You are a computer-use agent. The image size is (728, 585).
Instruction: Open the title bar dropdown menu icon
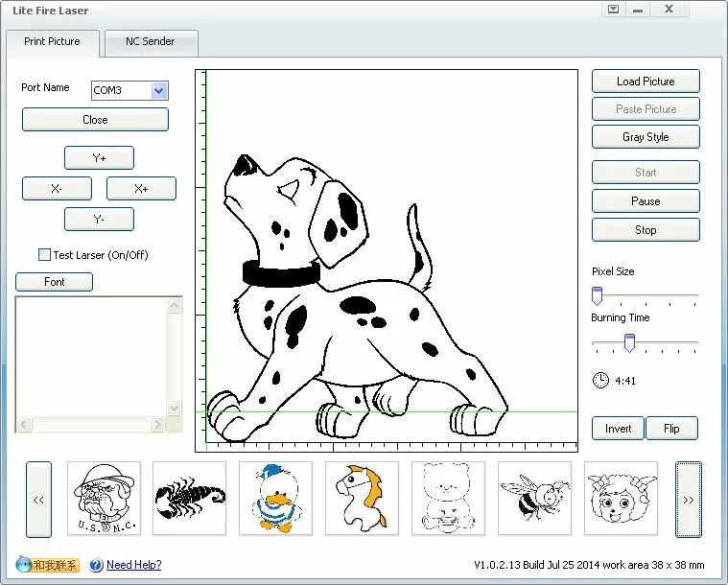tap(613, 10)
